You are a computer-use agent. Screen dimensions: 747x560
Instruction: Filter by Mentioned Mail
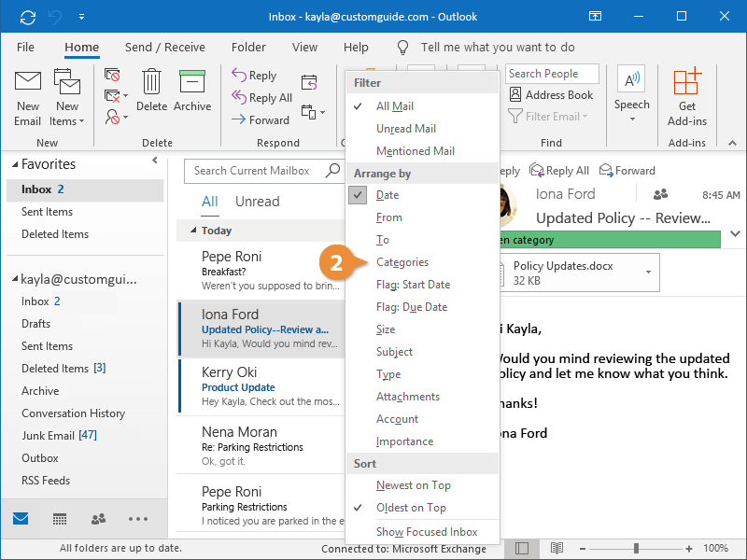tap(422, 151)
